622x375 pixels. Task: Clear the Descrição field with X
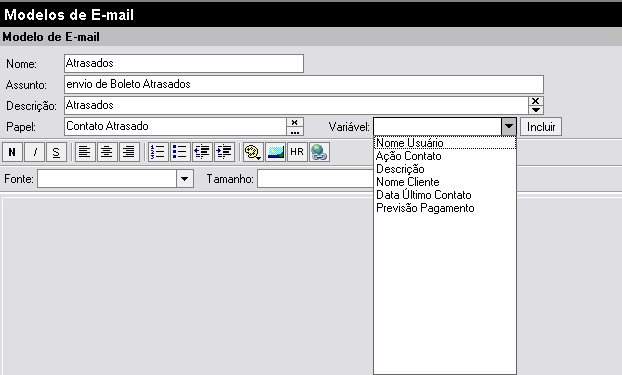click(x=536, y=101)
